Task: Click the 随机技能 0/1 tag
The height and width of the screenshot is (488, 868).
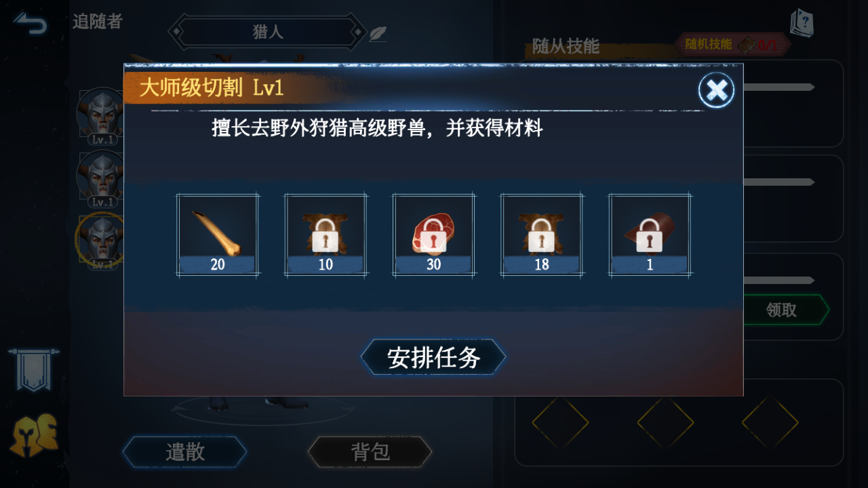Action: tap(733, 45)
